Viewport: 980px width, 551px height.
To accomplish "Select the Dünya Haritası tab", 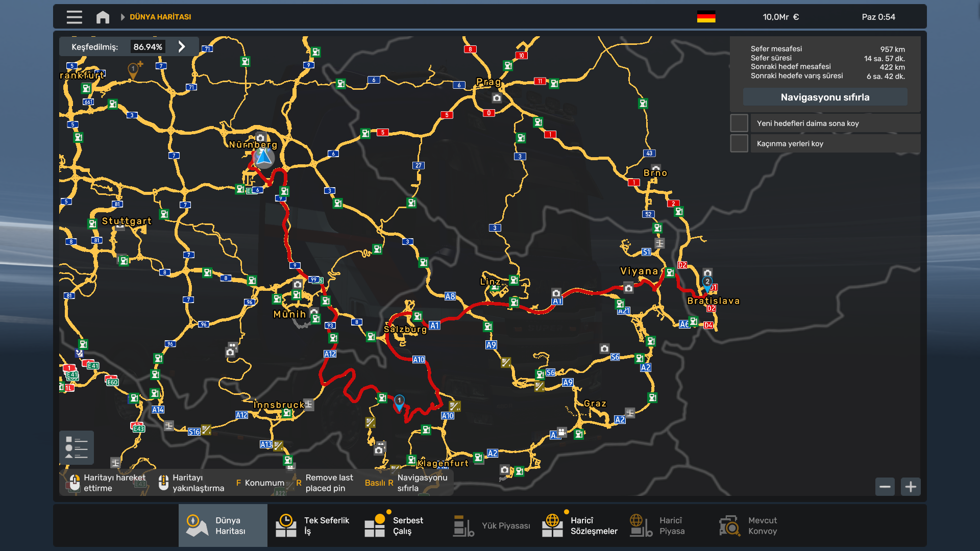I will pyautogui.click(x=223, y=525).
